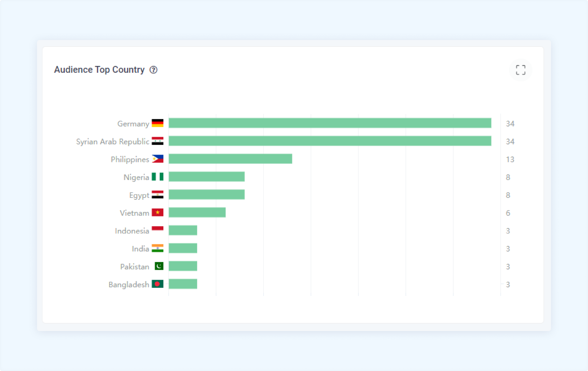
Task: Click the Bangladesh country label
Action: coord(129,285)
